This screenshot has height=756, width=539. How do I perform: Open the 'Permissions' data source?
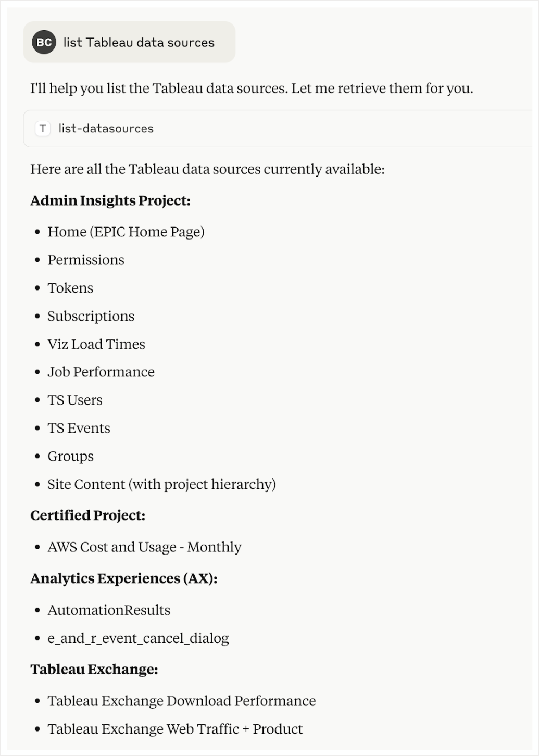pyautogui.click(x=86, y=260)
